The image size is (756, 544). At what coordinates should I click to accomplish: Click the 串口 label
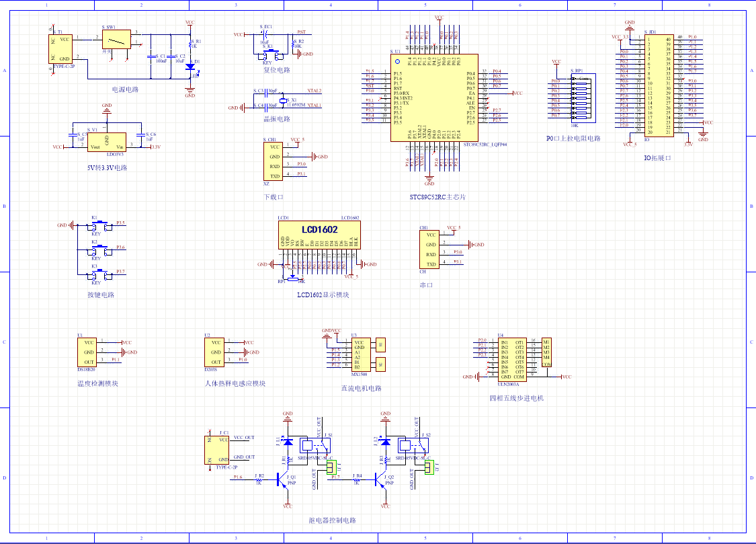tap(426, 285)
